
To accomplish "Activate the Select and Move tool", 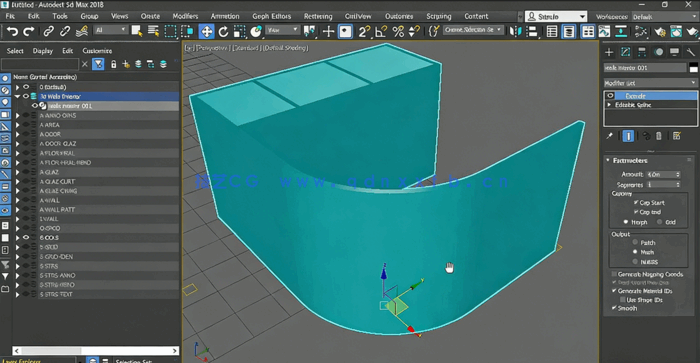I will pos(206,31).
